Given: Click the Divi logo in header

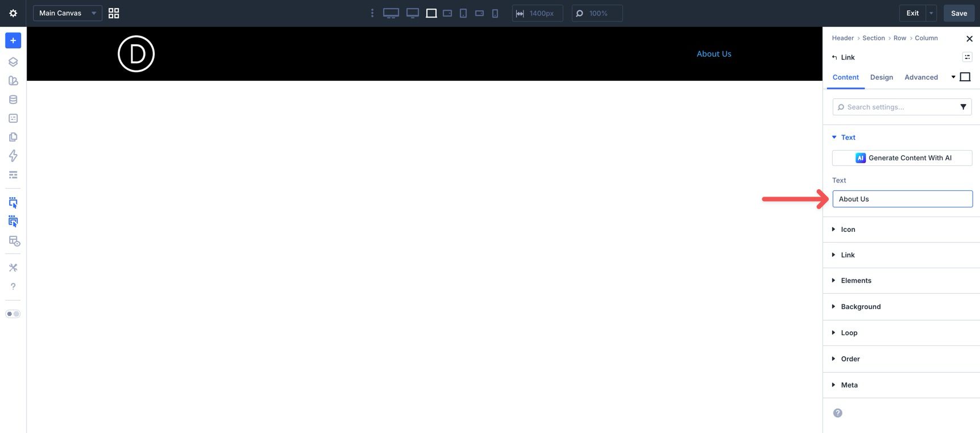Looking at the screenshot, I should pos(136,54).
